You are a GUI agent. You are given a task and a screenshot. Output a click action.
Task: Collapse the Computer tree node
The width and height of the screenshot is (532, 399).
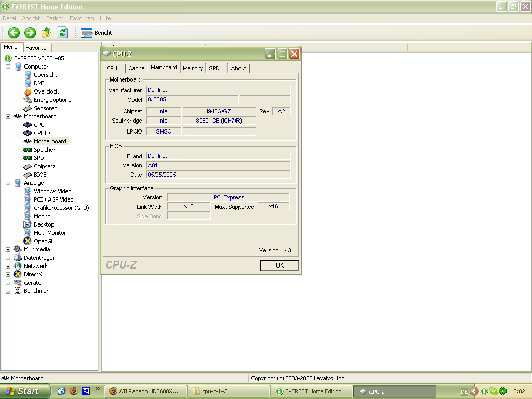pos(8,66)
